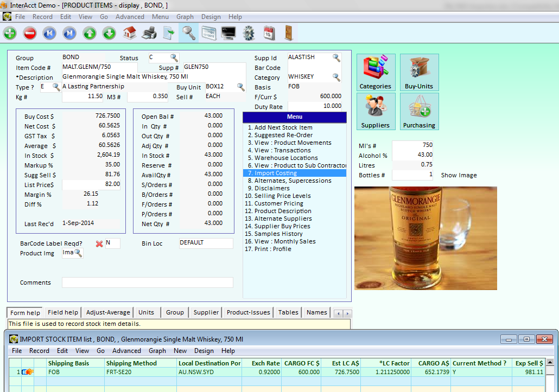This screenshot has width=559, height=392.
Task: Click the gear settings toolbar icon
Action: click(x=249, y=33)
